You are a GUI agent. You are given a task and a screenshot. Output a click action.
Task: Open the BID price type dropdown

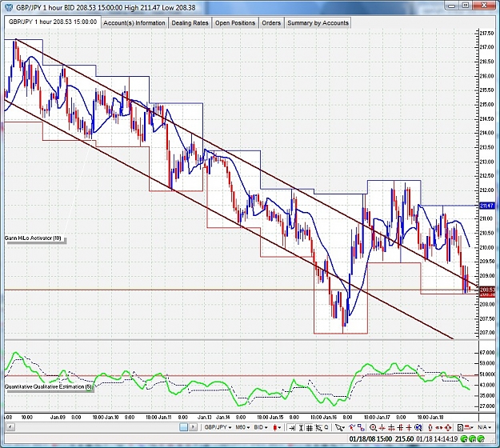click(261, 427)
